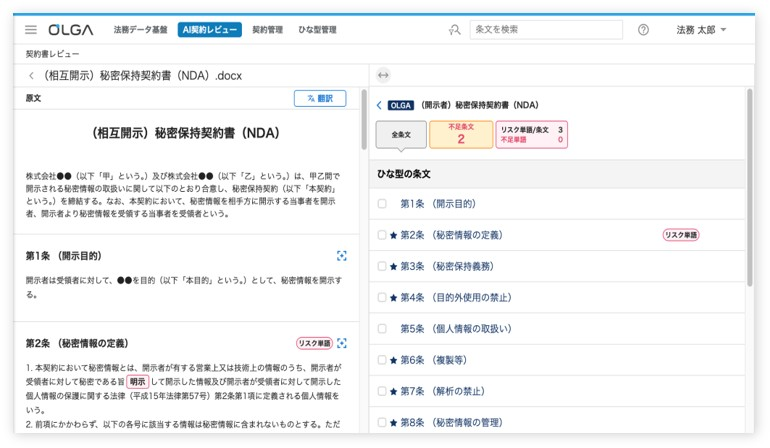Viewport: 770px width, 448px height.
Task: Collapse the template using the chevron beside OLGA badge
Action: (379, 105)
